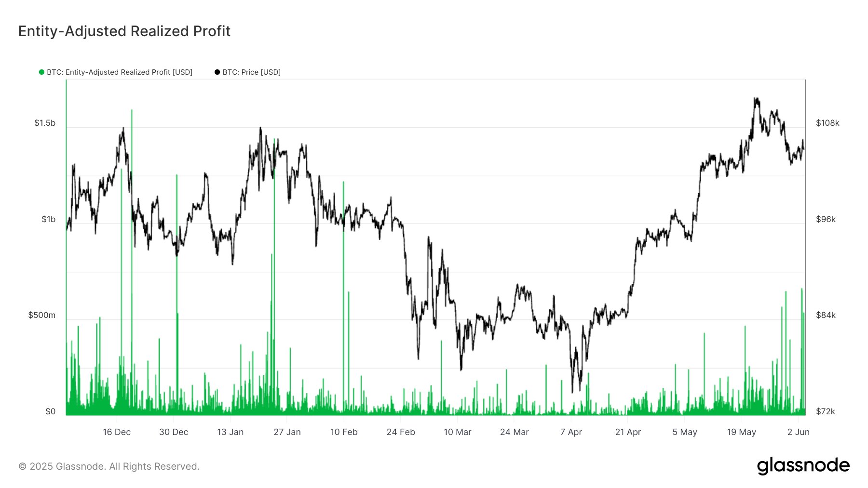
Task: Select the 13 Jan date tick
Action: tap(230, 432)
